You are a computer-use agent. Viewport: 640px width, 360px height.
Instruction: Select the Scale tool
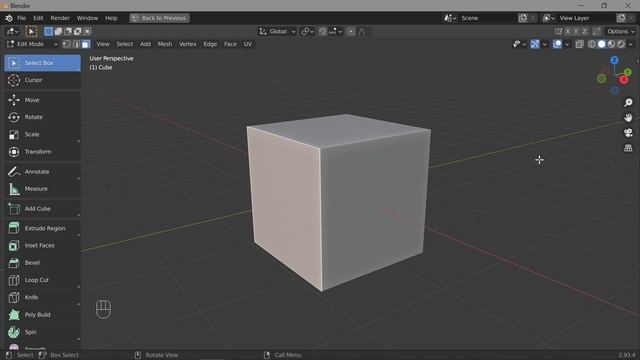[42, 135]
